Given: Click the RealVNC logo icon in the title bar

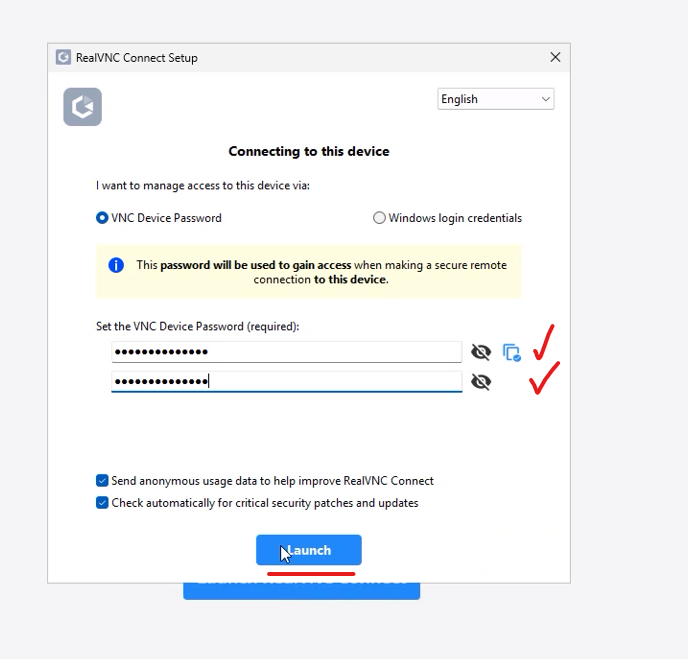Looking at the screenshot, I should tap(63, 57).
